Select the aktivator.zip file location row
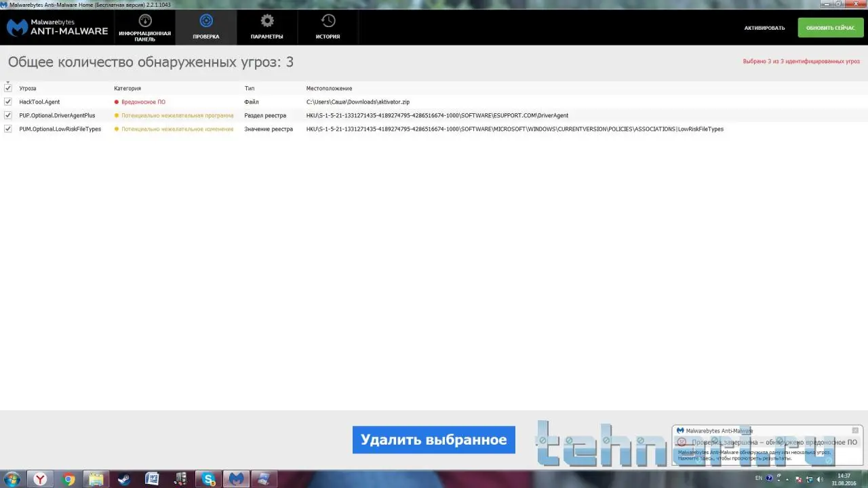Image resolution: width=868 pixels, height=488 pixels. click(357, 102)
